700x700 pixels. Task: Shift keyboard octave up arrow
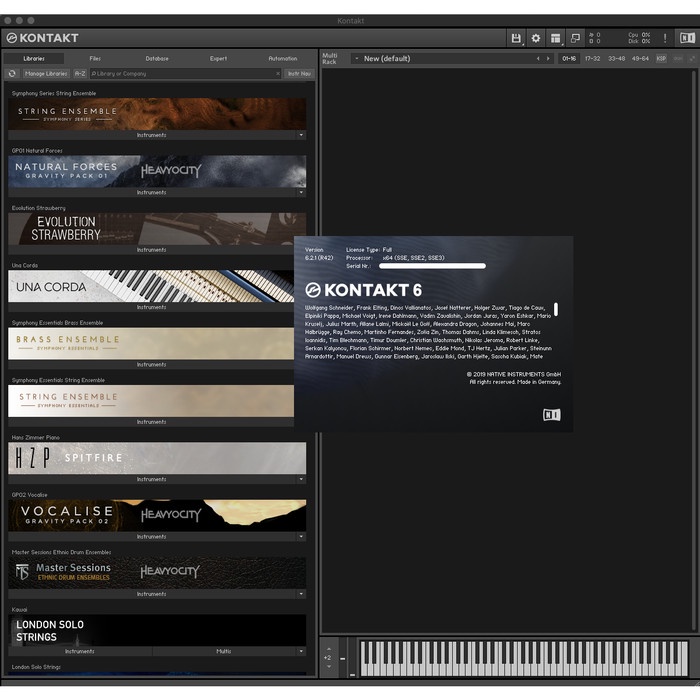(329, 649)
